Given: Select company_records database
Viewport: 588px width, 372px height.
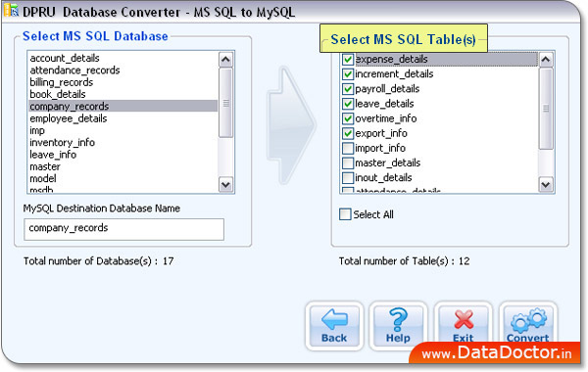Looking at the screenshot, I should (123, 106).
